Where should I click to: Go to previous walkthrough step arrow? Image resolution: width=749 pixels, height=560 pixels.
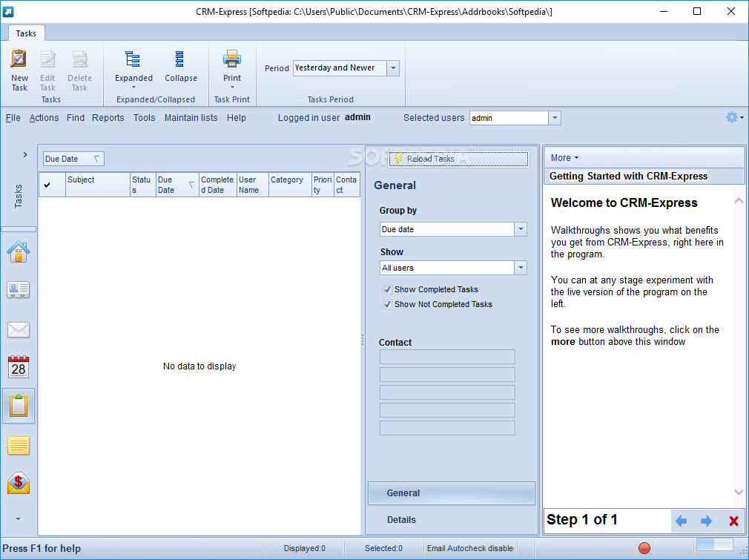(682, 521)
